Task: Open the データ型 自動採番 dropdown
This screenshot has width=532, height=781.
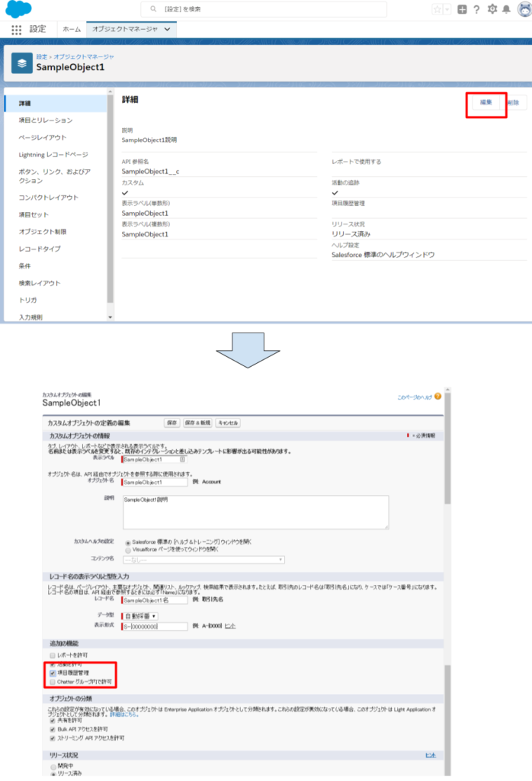Action: [139, 616]
